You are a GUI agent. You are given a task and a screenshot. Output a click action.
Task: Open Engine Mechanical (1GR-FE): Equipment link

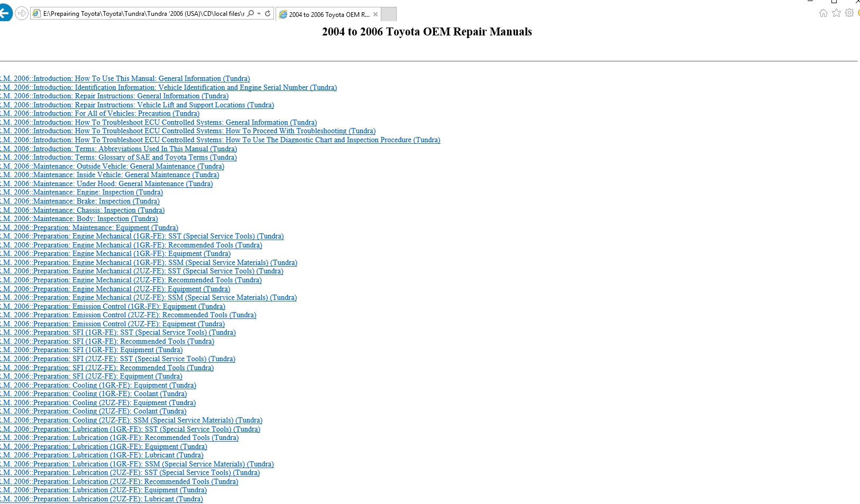pyautogui.click(x=115, y=254)
